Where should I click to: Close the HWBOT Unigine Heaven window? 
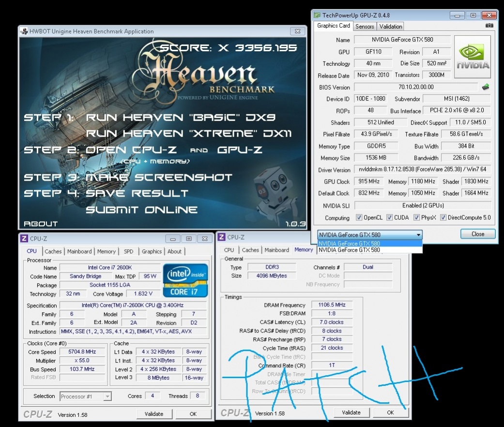[297, 31]
